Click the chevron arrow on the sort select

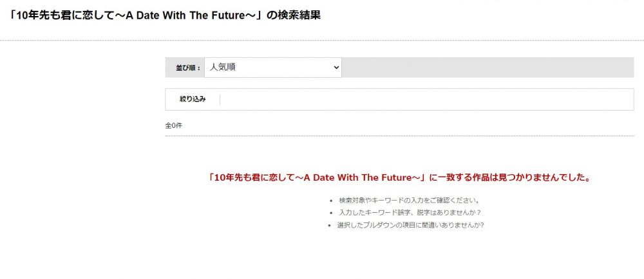336,67
